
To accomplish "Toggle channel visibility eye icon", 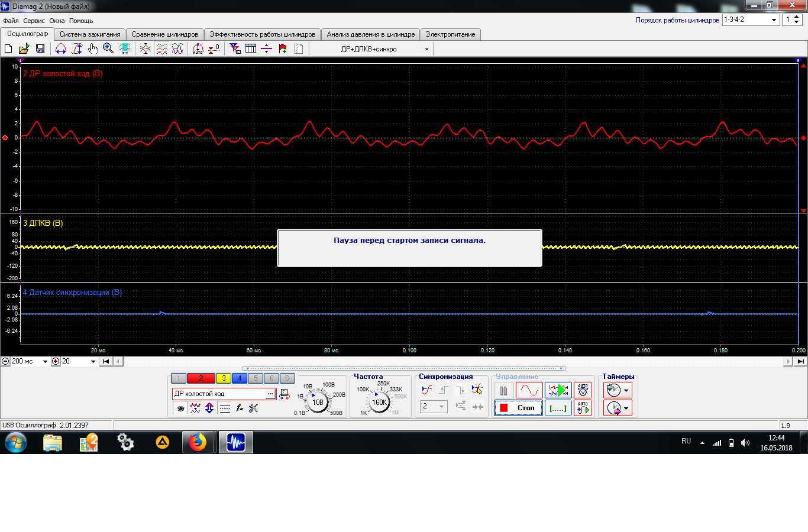I will coord(180,408).
